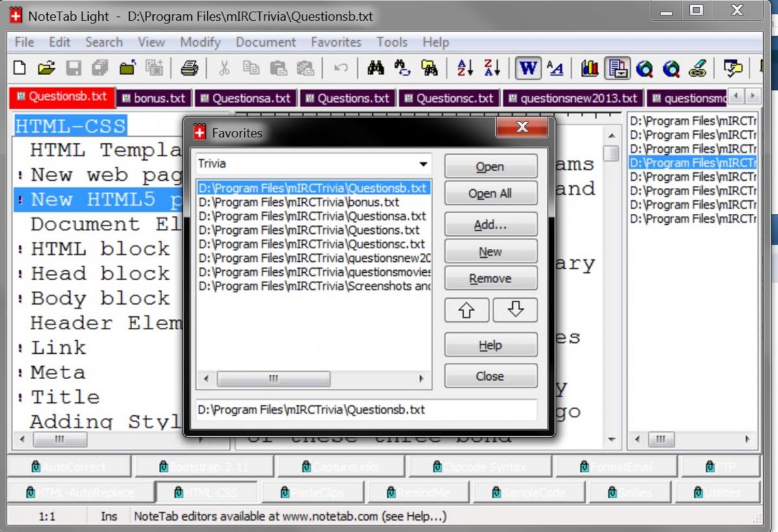The height and width of the screenshot is (532, 778).
Task: Select the 'Body block' clip
Action: click(100, 298)
